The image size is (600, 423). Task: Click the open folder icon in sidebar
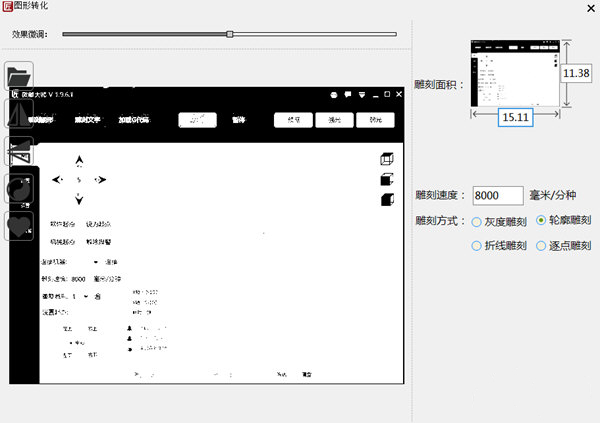tap(20, 76)
